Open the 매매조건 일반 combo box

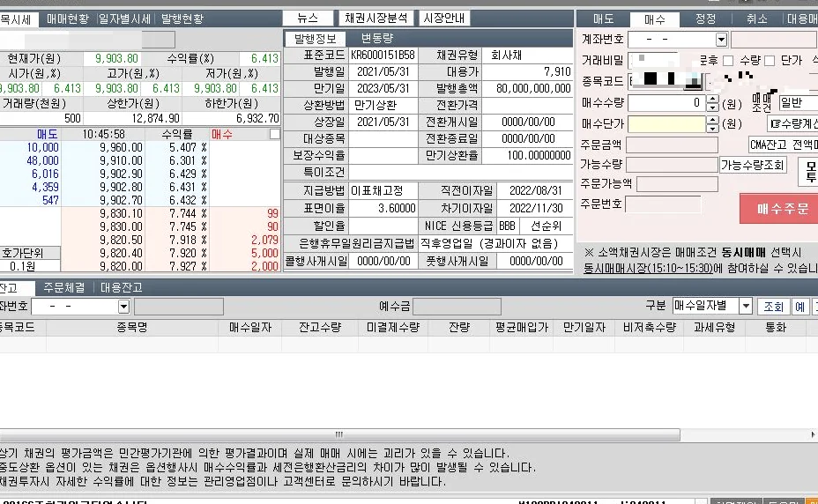[798, 103]
